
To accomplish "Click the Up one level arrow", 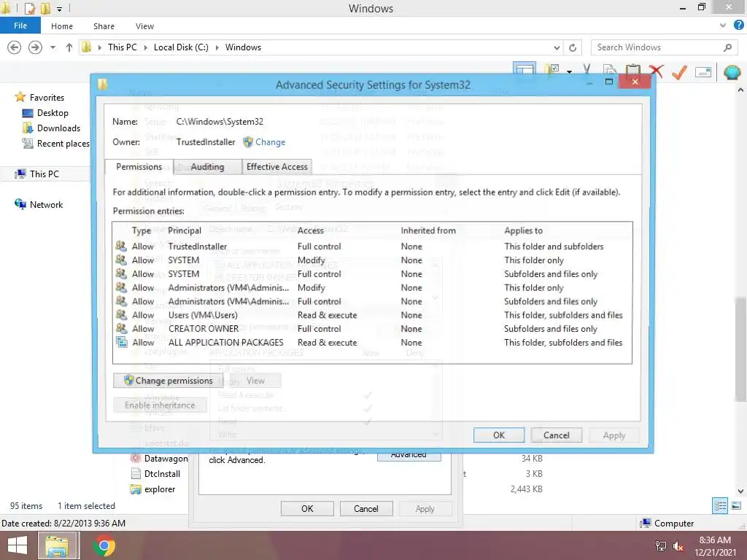I will [x=69, y=47].
